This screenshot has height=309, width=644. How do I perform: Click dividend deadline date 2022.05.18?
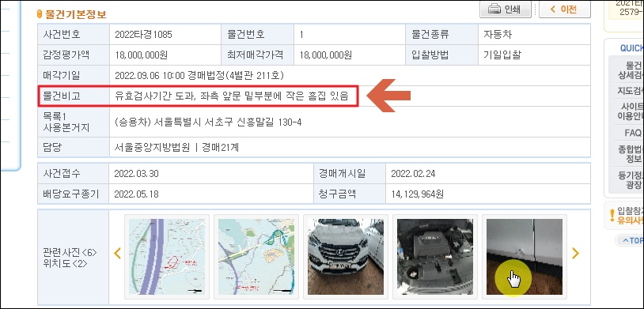(136, 194)
